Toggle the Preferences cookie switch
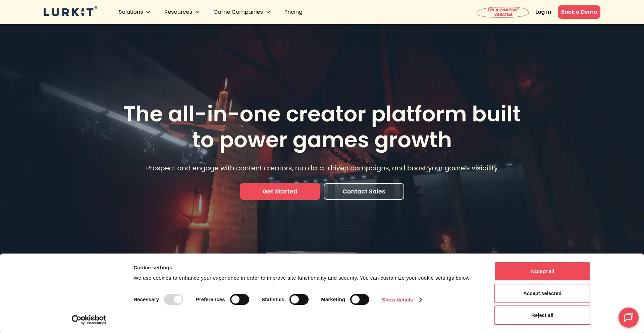This screenshot has width=644, height=333. click(x=239, y=299)
